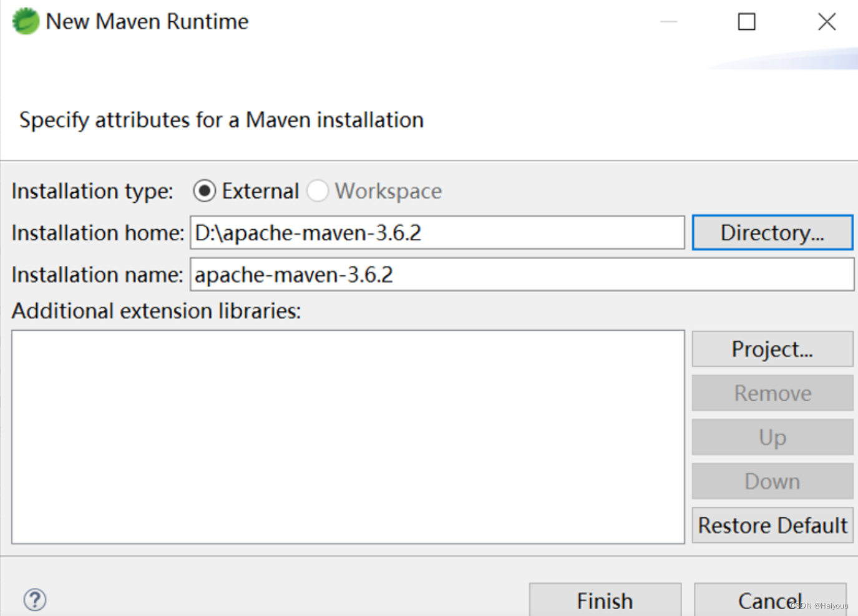Click Project to add an extension library
The width and height of the screenshot is (858, 616).
tap(772, 349)
